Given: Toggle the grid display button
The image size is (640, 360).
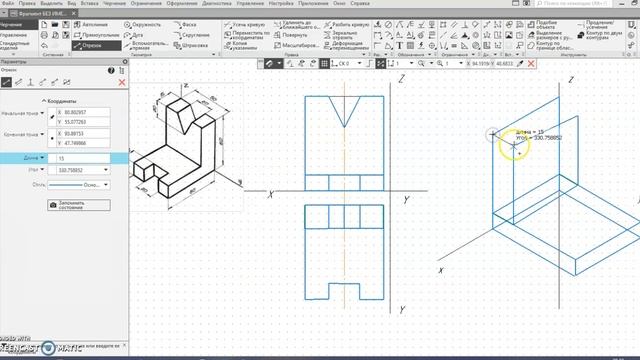Looking at the screenshot, I should [324, 64].
